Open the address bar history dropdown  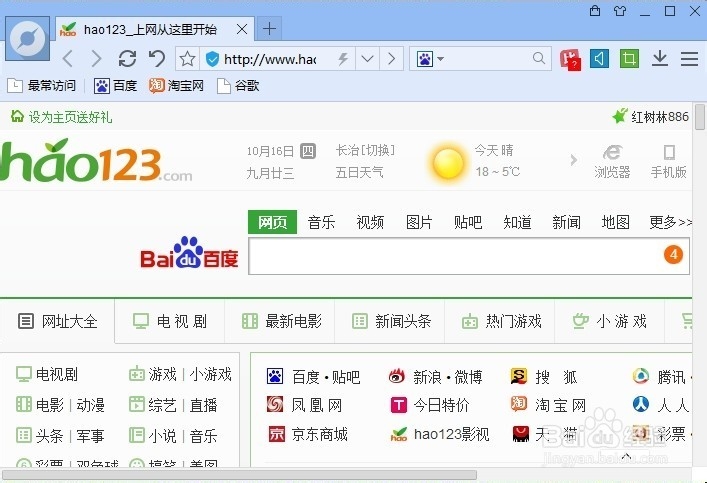tap(367, 59)
